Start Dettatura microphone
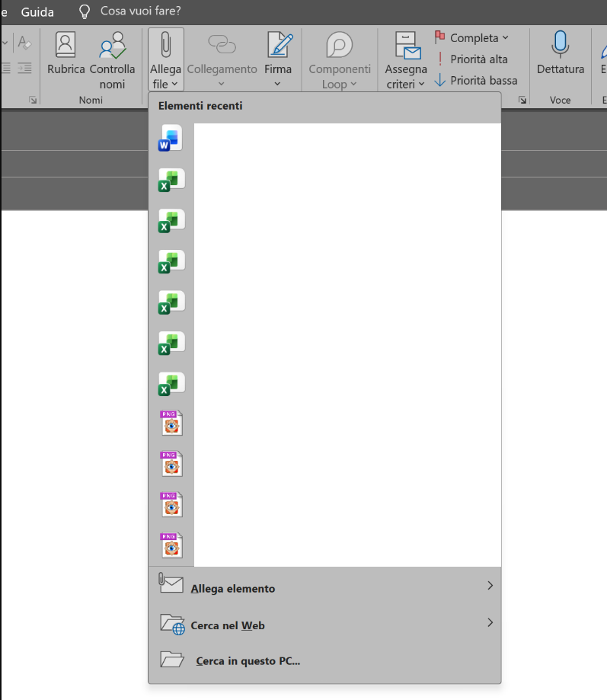Image resolution: width=607 pixels, height=700 pixels. [x=560, y=53]
